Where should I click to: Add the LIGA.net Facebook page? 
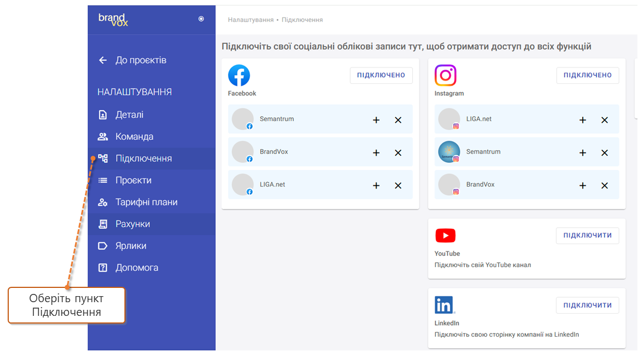coord(376,186)
